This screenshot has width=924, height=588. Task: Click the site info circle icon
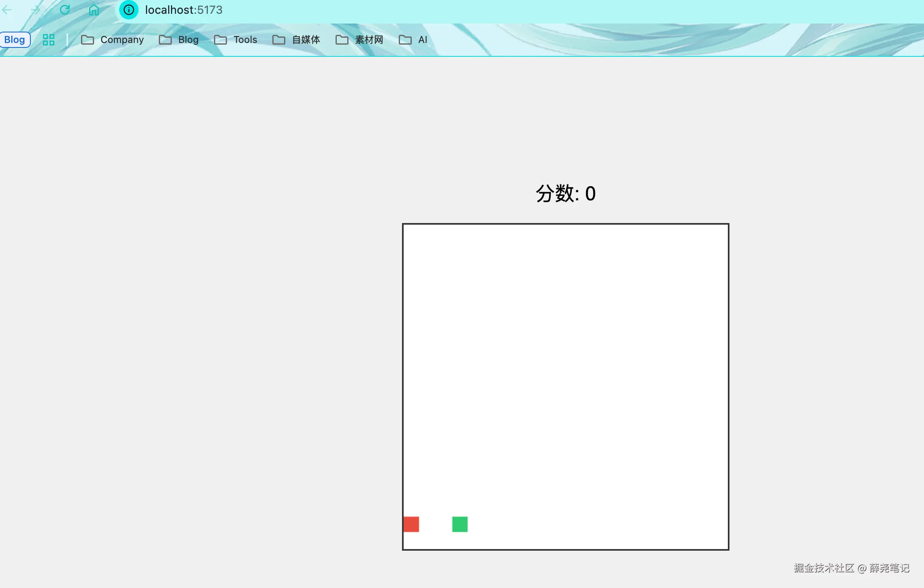coord(128,10)
